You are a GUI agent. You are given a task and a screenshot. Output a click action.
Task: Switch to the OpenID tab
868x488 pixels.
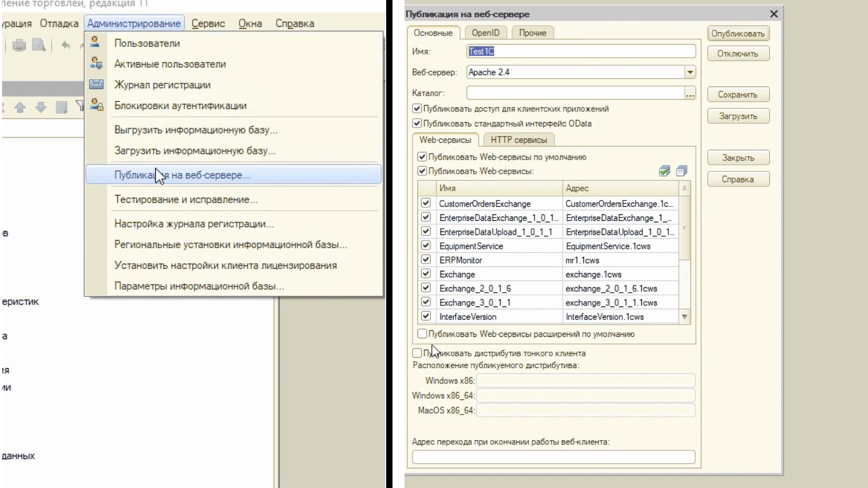tap(486, 33)
